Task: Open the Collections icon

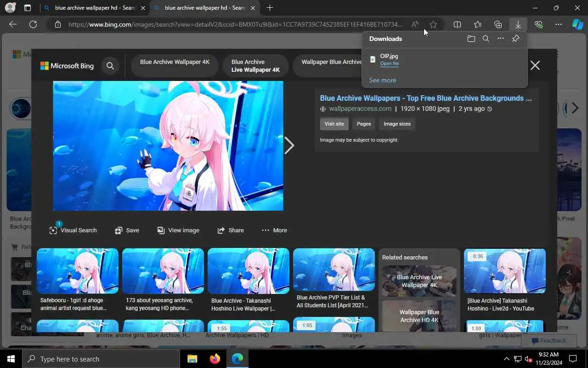Action: [x=498, y=24]
